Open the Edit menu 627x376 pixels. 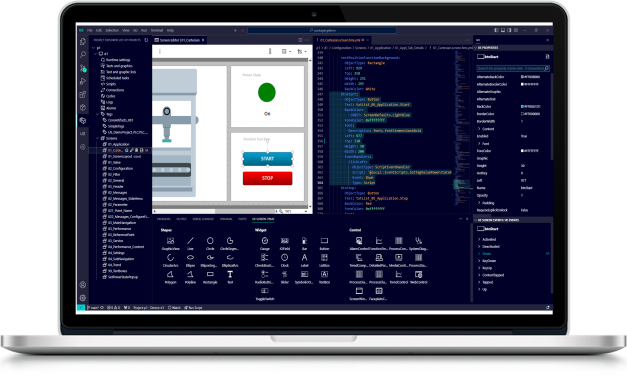click(99, 30)
